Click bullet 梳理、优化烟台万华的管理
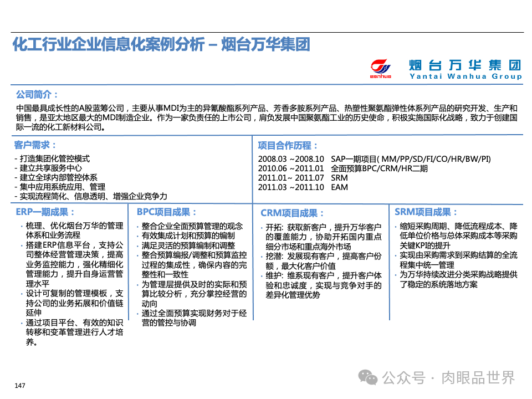The height and width of the screenshot is (399, 532). pyautogui.click(x=72, y=231)
